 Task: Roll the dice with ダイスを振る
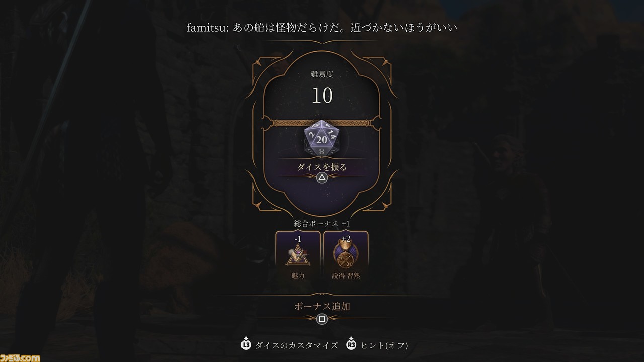[322, 167]
